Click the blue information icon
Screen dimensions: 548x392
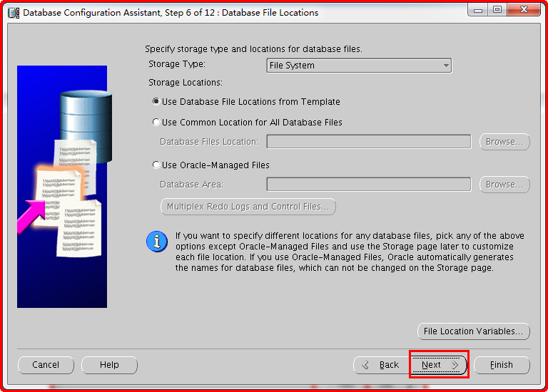click(x=156, y=242)
